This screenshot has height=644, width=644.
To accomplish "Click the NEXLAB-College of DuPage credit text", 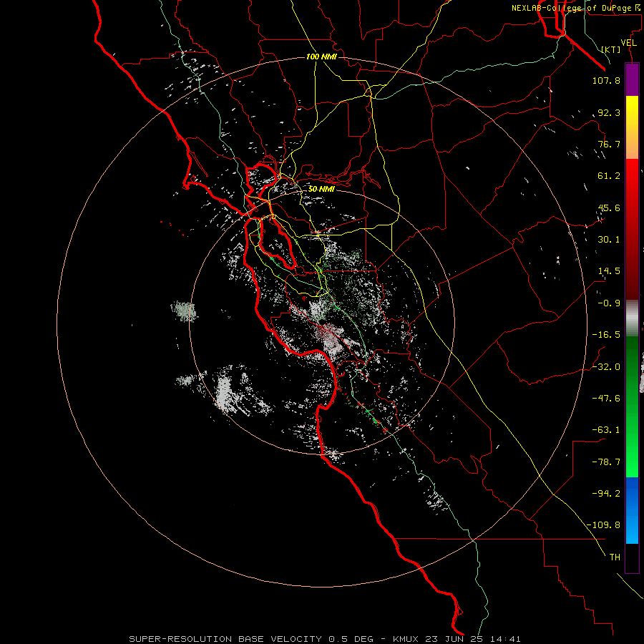I will point(571,8).
